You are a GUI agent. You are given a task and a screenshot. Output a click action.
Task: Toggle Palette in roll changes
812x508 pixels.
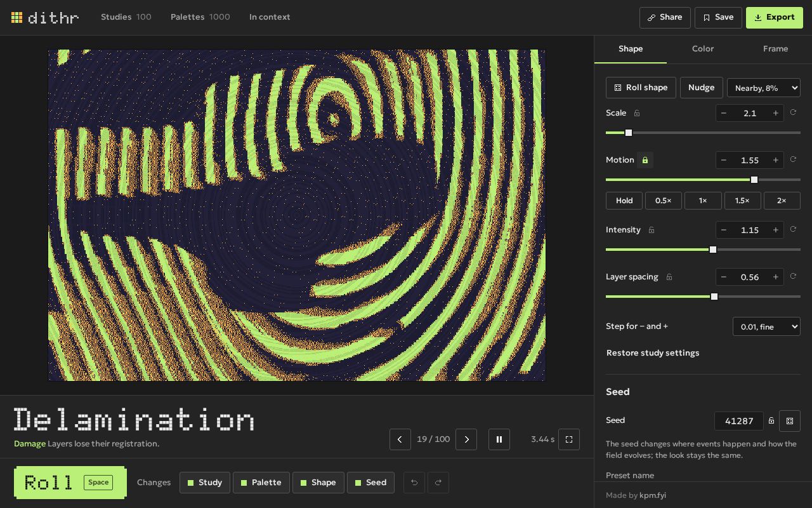coord(261,483)
